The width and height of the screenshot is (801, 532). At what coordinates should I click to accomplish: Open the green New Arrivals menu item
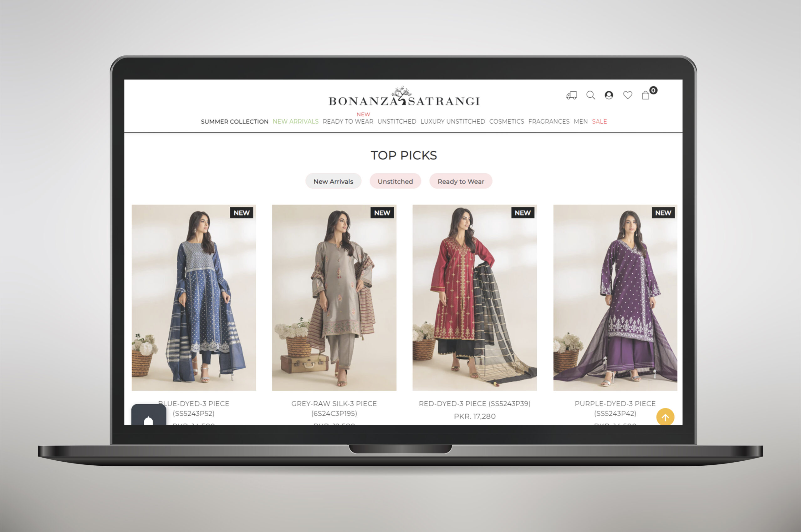pyautogui.click(x=295, y=121)
